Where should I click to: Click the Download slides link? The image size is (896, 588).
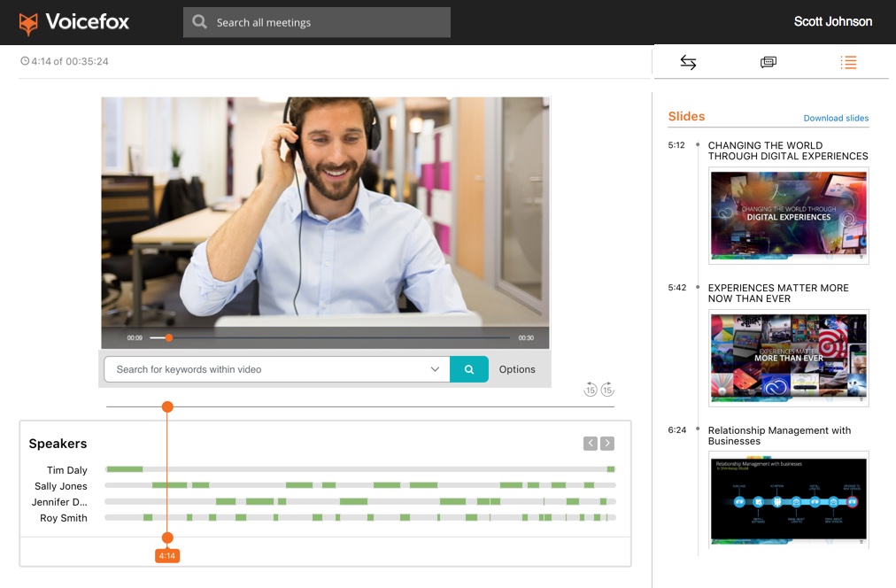tap(836, 118)
